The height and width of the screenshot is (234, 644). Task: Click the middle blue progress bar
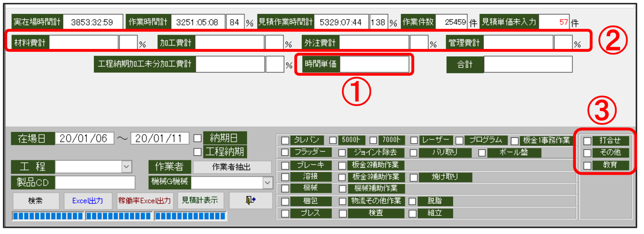[x=119, y=216]
